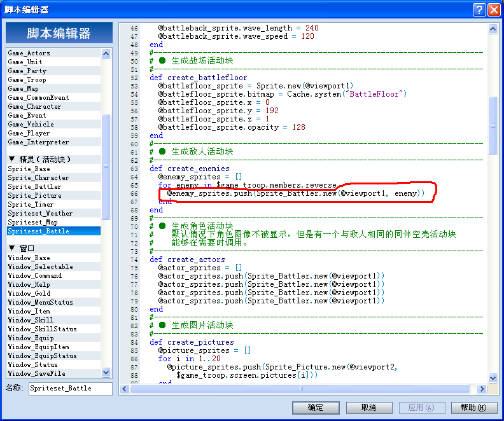Click the 'def create_battlefloor' code line
The width and height of the screenshot is (504, 421).
199,78
